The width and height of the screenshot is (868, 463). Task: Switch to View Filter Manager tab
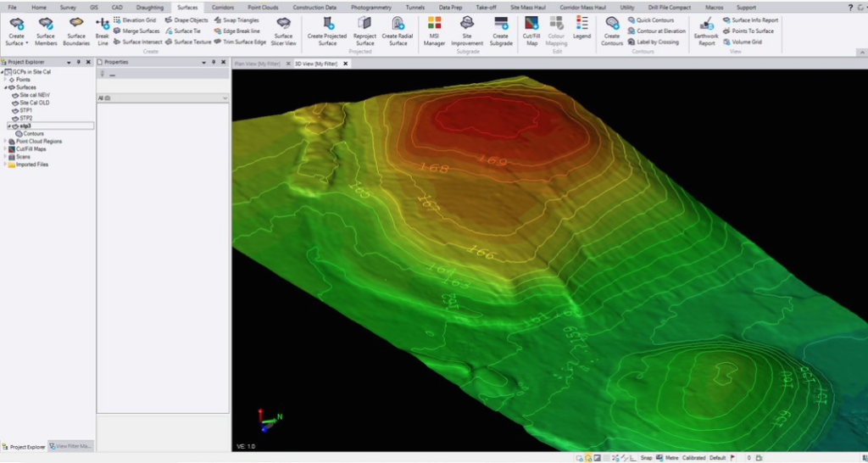(x=71, y=446)
